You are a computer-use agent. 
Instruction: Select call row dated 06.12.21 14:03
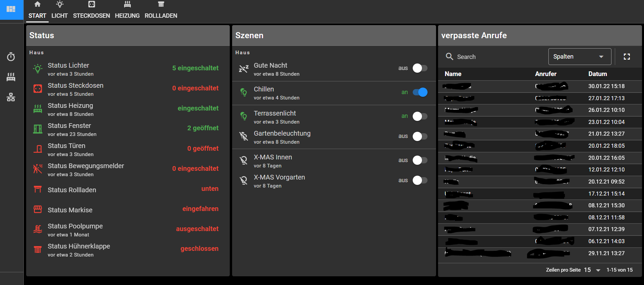tap(540, 241)
